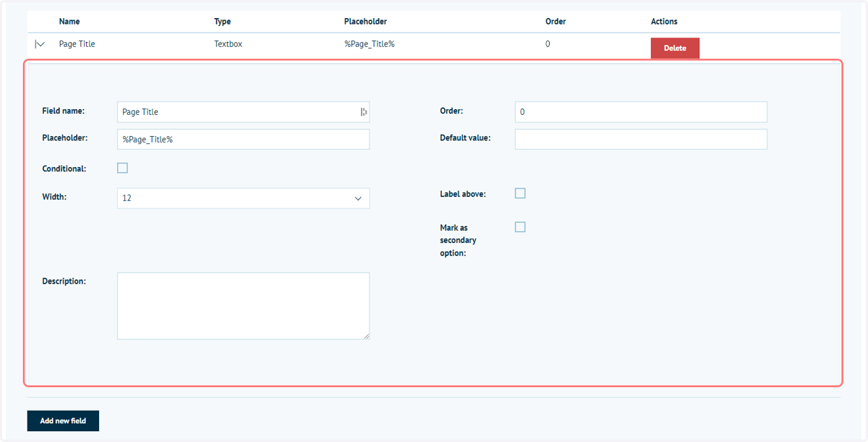Check Mark as secondary option checkbox
This screenshot has width=868, height=442.
(x=520, y=227)
